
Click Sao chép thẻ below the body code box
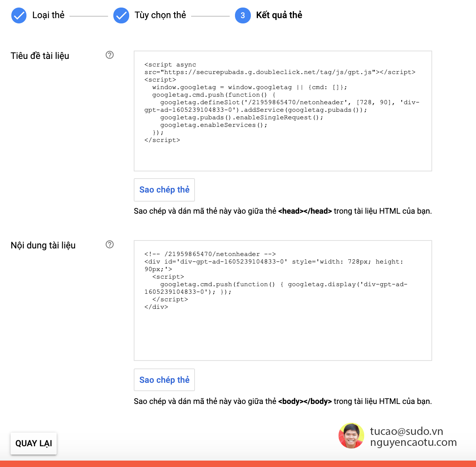tap(164, 380)
